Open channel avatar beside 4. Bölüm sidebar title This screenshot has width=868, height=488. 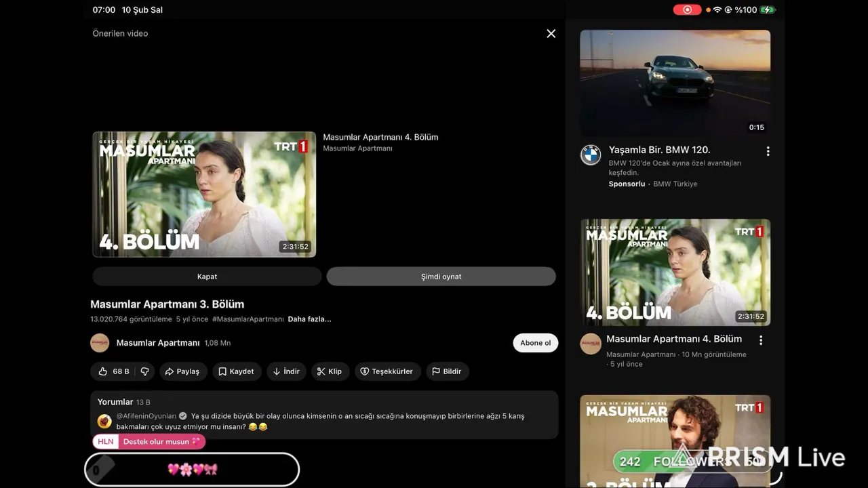pyautogui.click(x=591, y=344)
